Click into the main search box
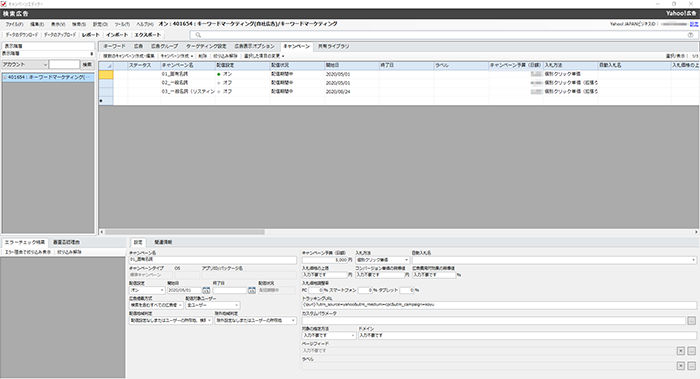 [x=442, y=35]
